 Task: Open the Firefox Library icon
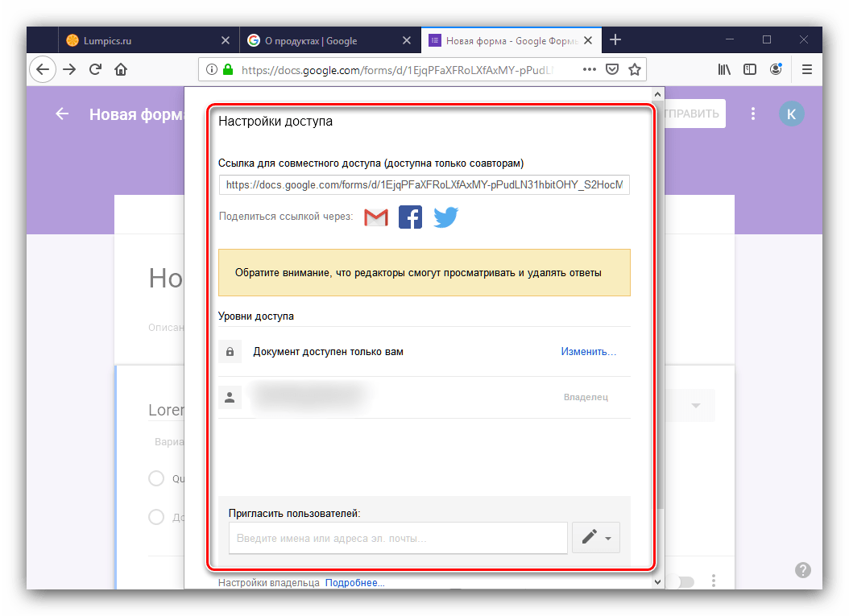[724, 69]
